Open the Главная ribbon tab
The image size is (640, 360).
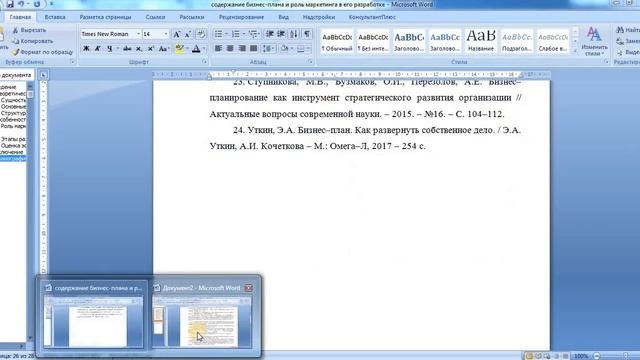[x=20, y=17]
